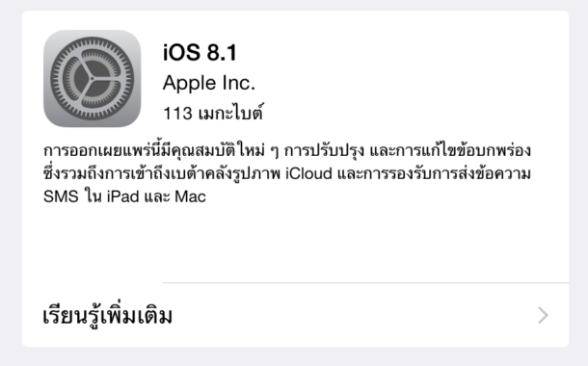Click the description line beginning ซึ่งรวมถึง
Screen dimensions: 588x366
287,173
